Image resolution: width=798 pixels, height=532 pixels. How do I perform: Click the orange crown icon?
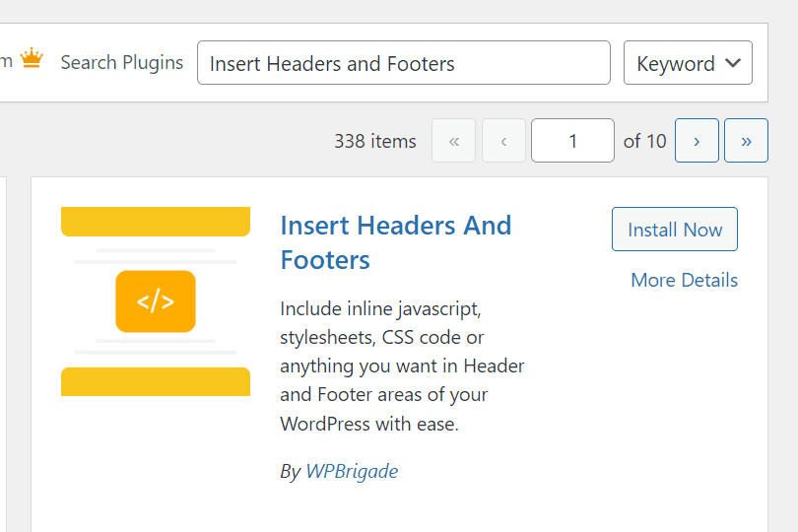(x=33, y=60)
